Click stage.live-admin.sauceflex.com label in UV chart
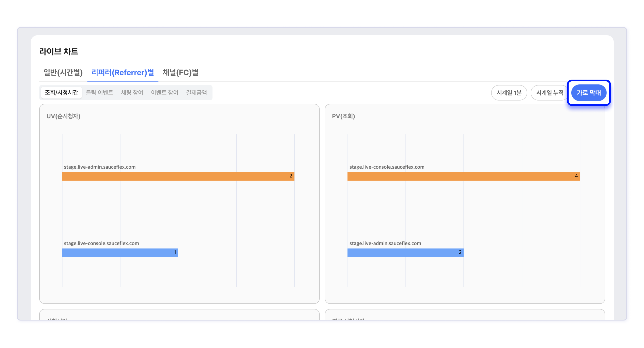 click(x=100, y=167)
